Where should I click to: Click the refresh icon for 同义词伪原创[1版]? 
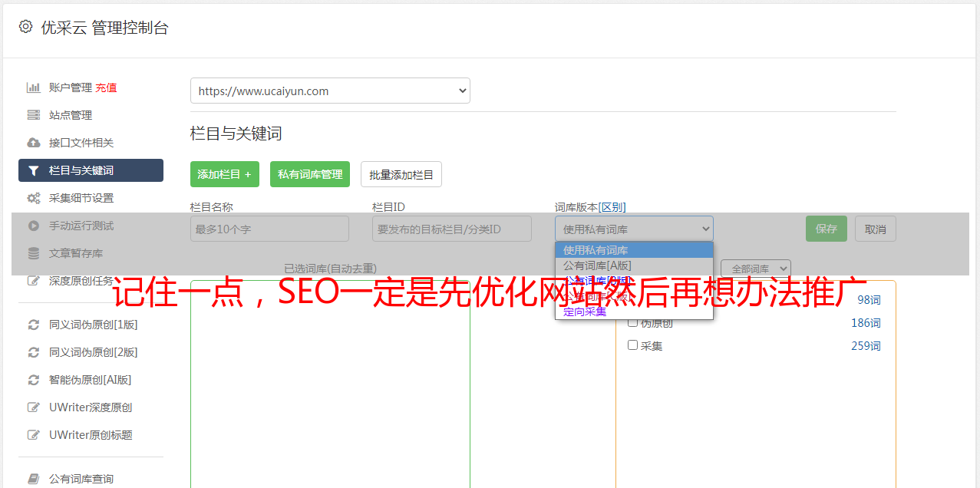tap(33, 325)
